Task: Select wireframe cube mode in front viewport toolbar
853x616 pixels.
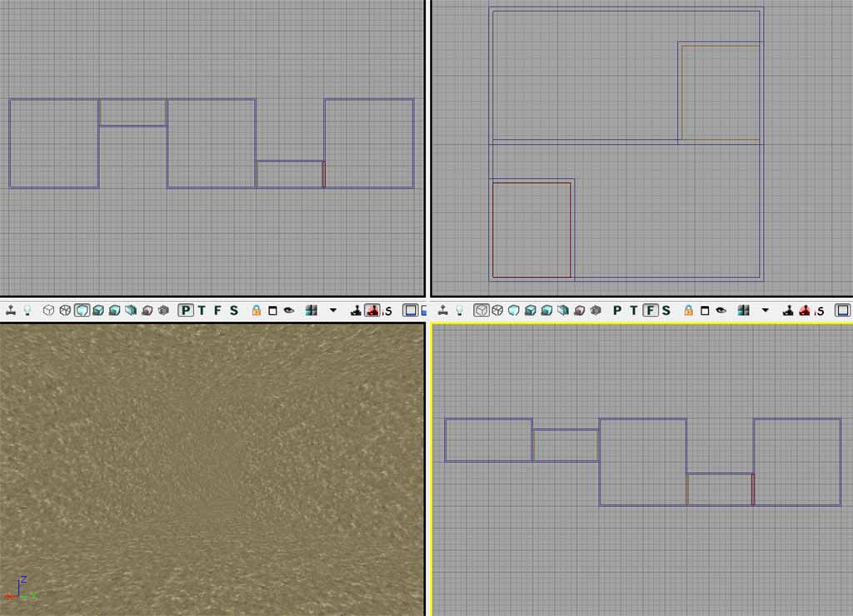Action: pyautogui.click(x=497, y=310)
